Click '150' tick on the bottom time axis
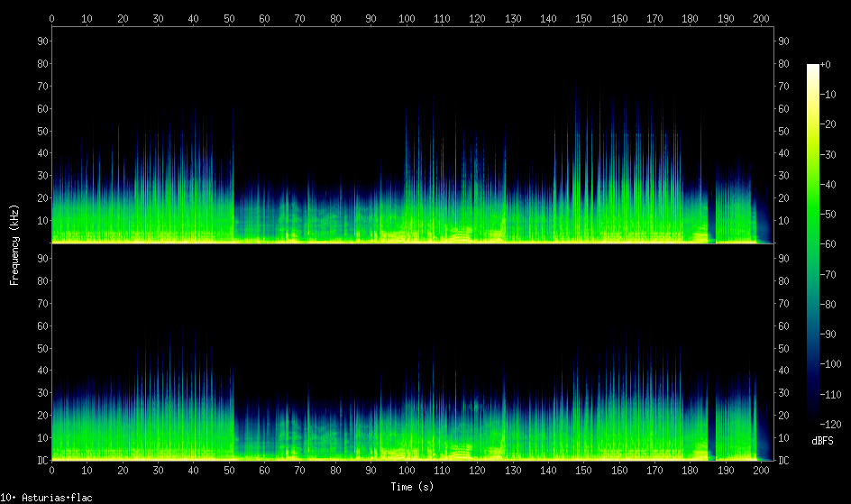851x504 pixels. 583,471
